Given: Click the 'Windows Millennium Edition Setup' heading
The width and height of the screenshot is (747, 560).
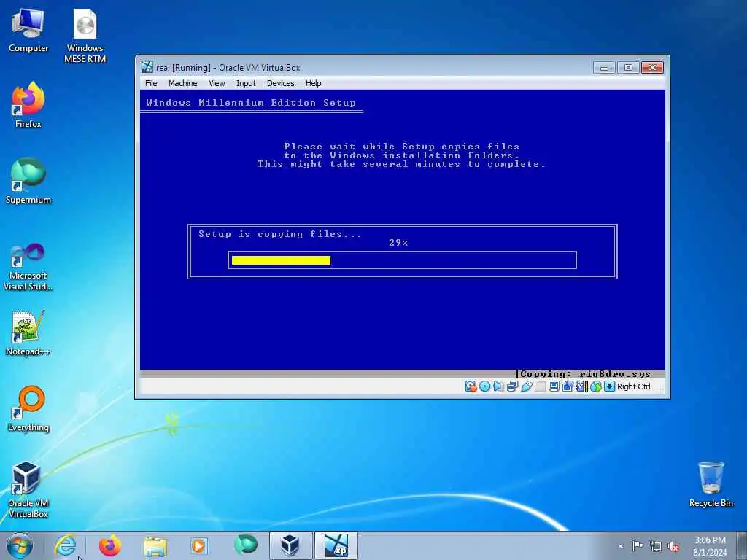Looking at the screenshot, I should click(x=251, y=102).
